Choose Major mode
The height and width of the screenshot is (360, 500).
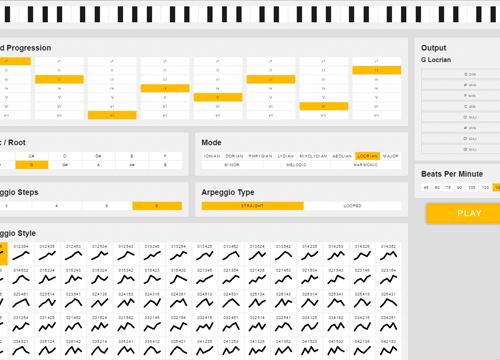[x=391, y=156]
